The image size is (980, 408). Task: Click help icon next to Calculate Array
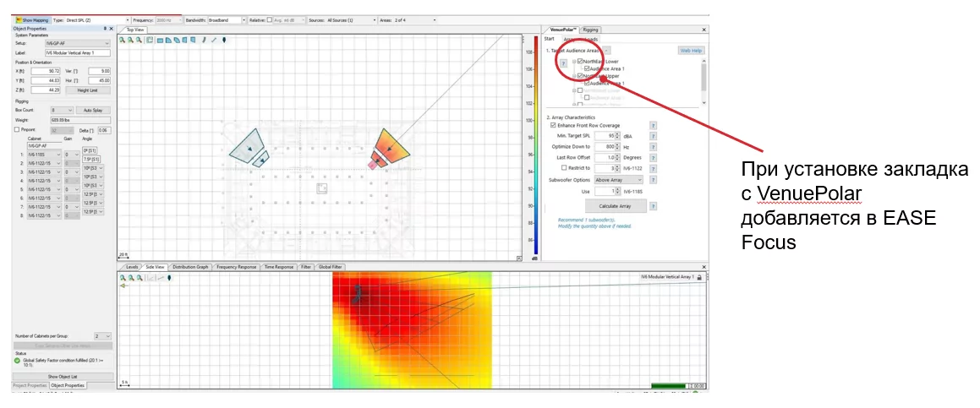pos(654,206)
